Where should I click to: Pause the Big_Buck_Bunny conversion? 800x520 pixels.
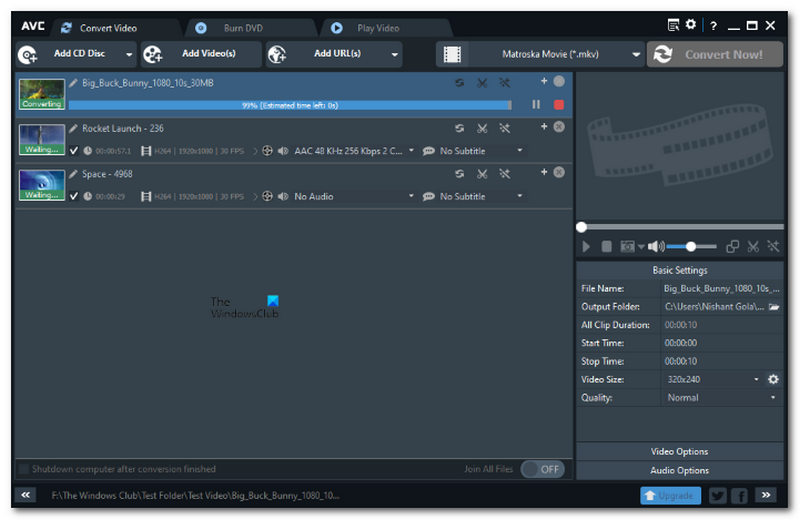click(x=536, y=104)
